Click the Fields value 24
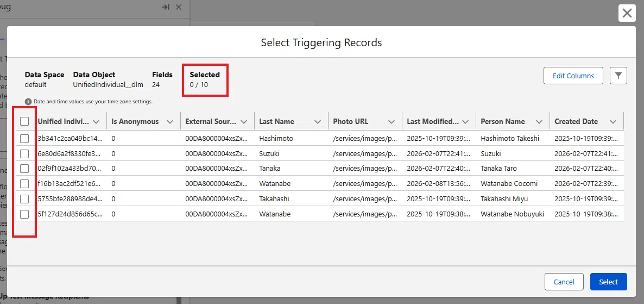This screenshot has height=304, width=644. [156, 85]
